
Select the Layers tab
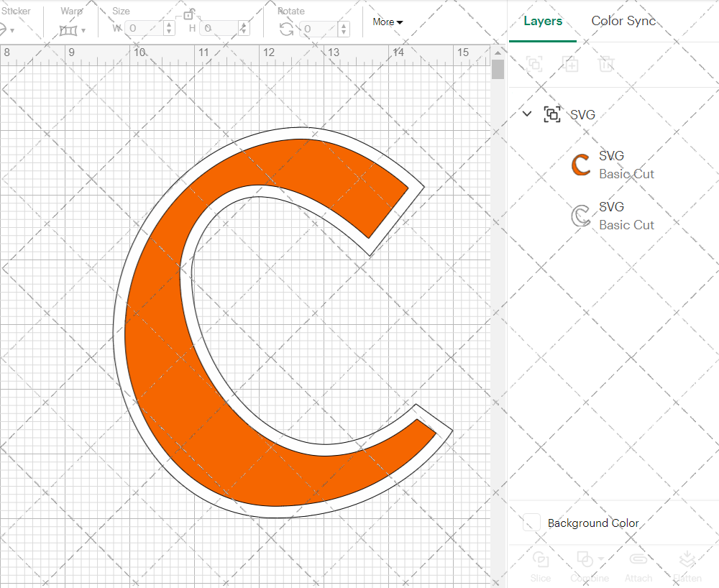(543, 21)
